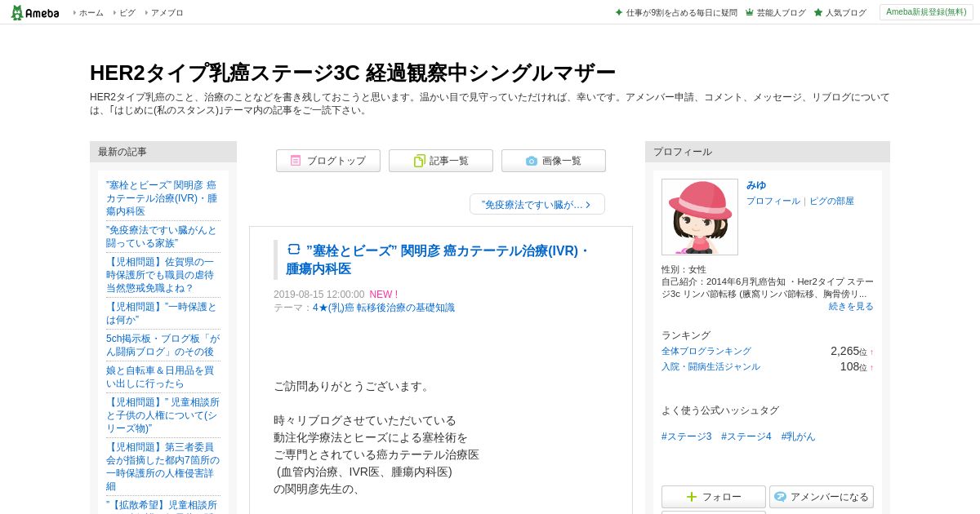Click 最新の記事 sidebar header
Image resolution: width=980 pixels, height=514 pixels.
[x=163, y=152]
